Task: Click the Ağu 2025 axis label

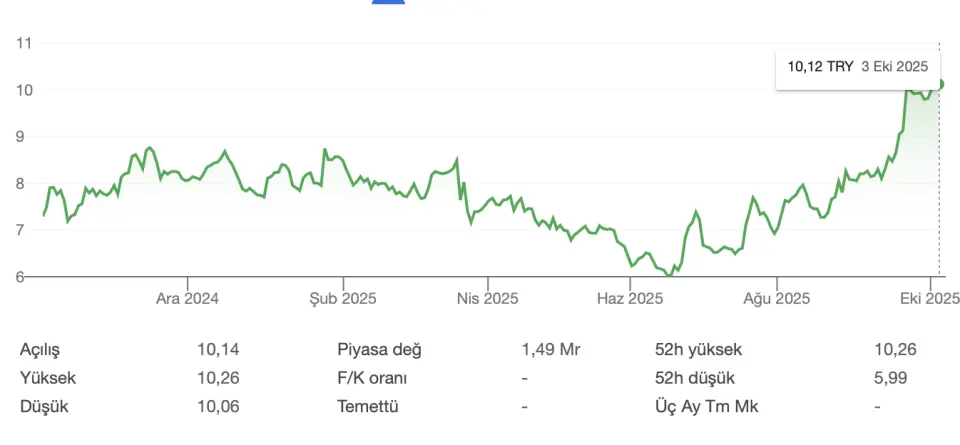Action: tap(777, 299)
